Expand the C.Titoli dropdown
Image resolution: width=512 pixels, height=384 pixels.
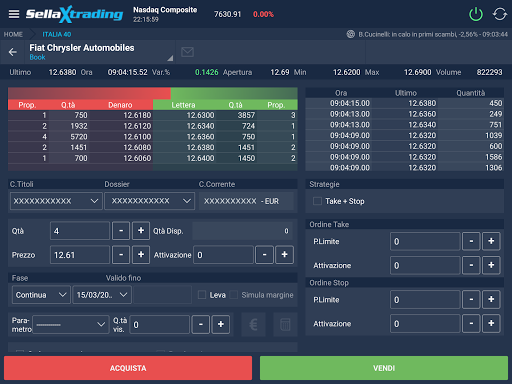[56, 201]
